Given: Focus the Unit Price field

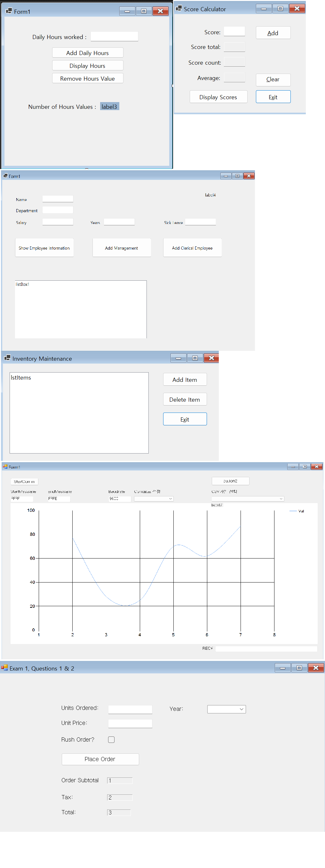Looking at the screenshot, I should click(x=130, y=723).
